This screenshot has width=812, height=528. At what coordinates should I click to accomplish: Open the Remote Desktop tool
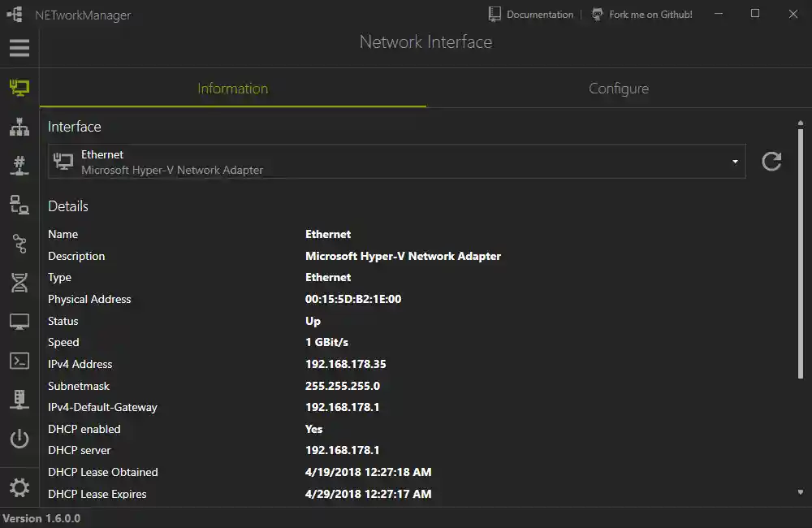(x=19, y=321)
